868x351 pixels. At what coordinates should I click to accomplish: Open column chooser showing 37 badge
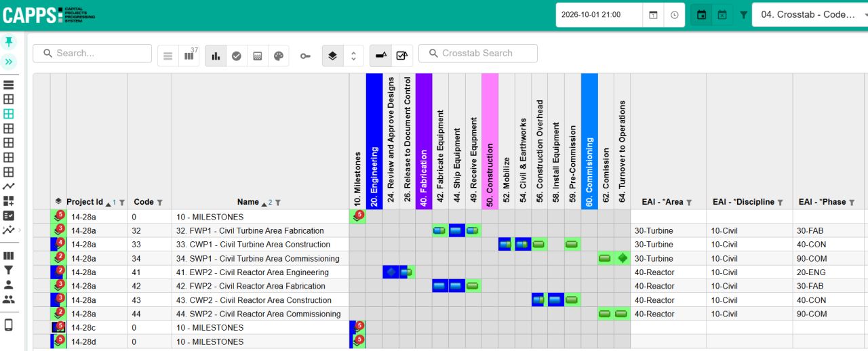click(x=189, y=56)
